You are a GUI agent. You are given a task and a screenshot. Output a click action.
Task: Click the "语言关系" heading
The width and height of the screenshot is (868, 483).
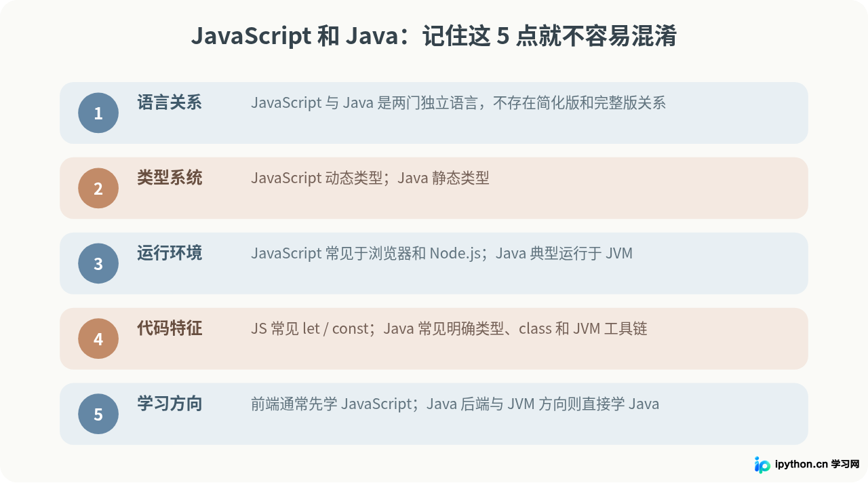[170, 102]
